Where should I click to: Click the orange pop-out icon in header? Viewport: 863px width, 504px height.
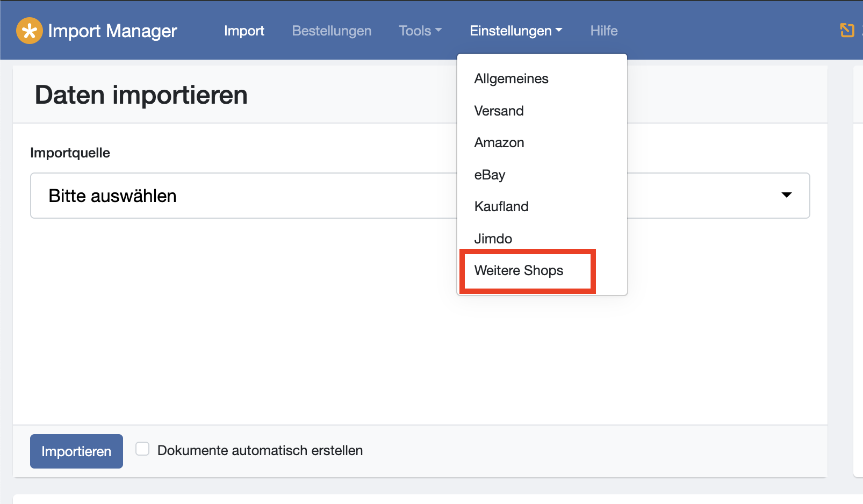[x=847, y=31]
